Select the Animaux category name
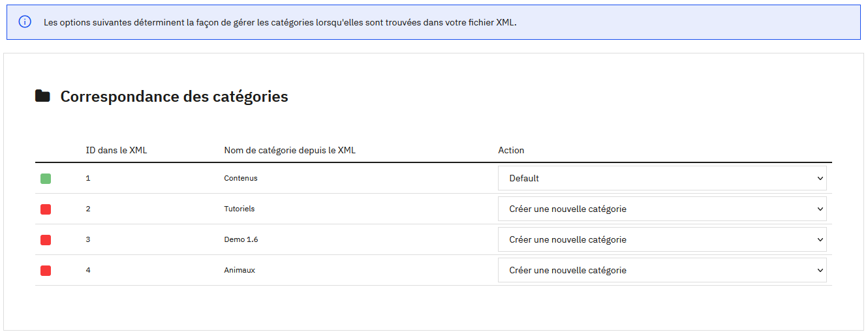This screenshot has width=868, height=332. tap(240, 270)
